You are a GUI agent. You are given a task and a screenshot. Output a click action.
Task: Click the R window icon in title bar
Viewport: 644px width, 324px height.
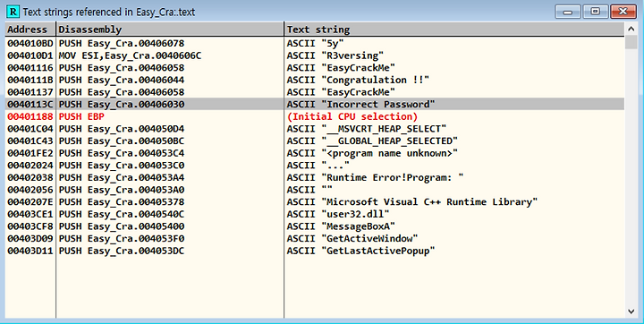[x=13, y=12]
